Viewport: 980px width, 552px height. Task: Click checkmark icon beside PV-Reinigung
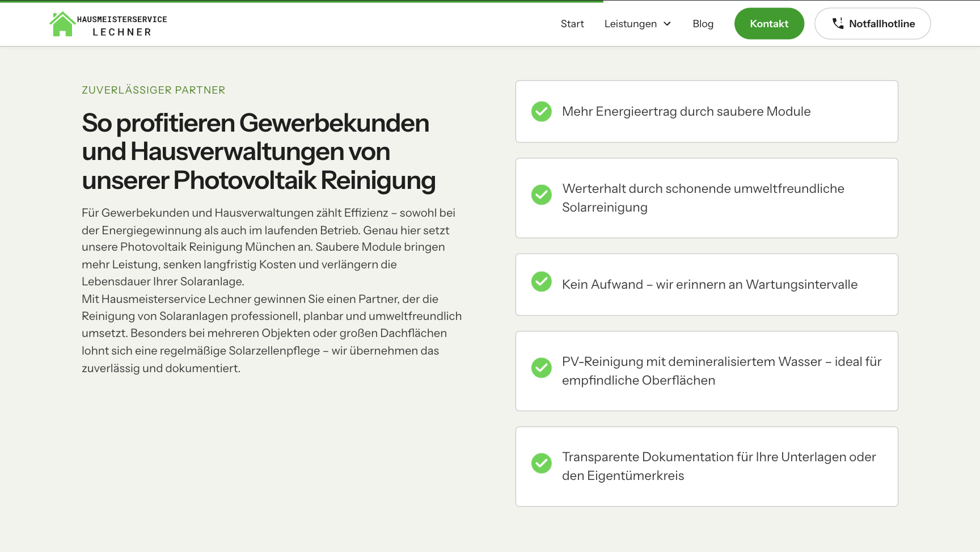(x=542, y=368)
